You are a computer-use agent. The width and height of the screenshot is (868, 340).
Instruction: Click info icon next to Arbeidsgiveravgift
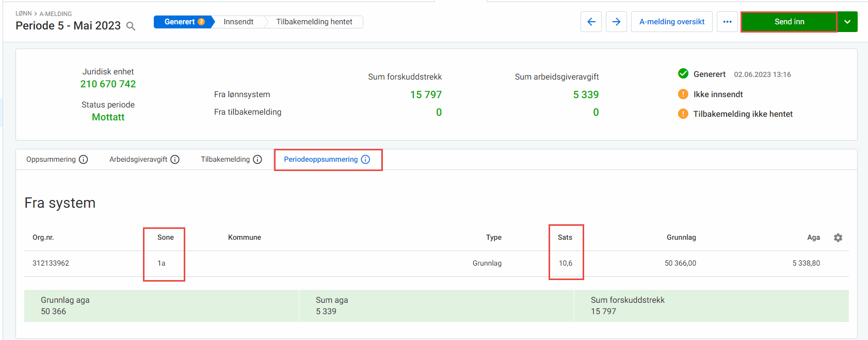pos(175,160)
